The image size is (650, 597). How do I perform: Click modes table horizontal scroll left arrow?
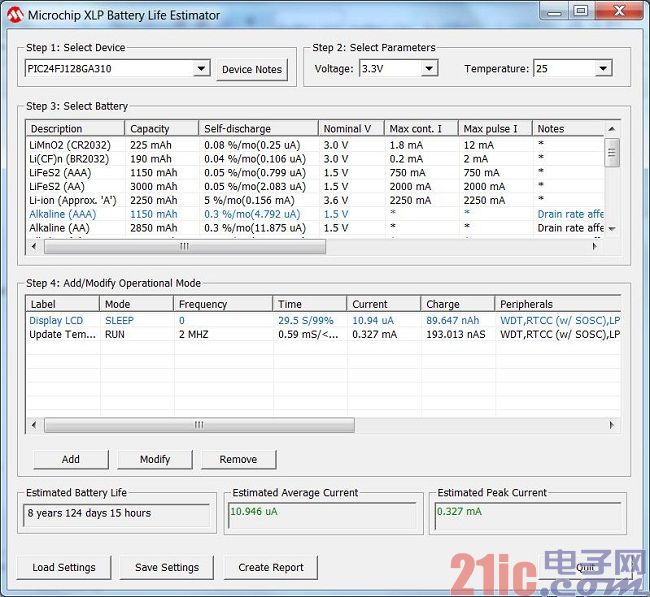point(34,425)
